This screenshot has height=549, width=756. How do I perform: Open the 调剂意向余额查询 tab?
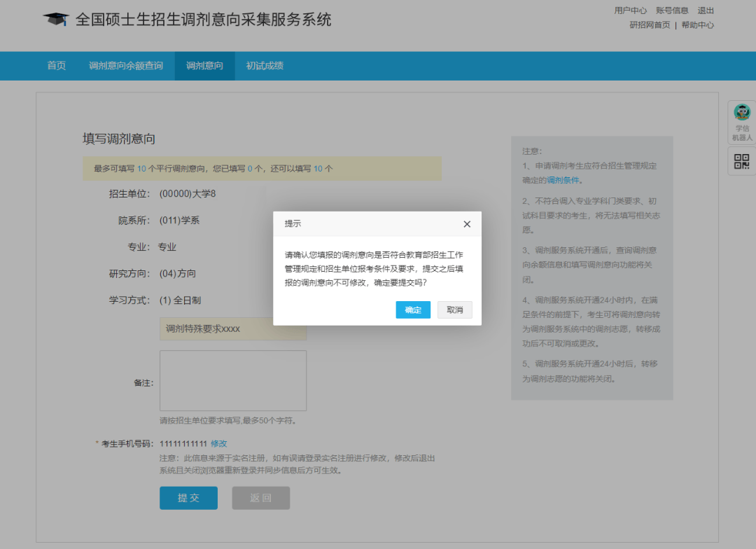point(126,66)
